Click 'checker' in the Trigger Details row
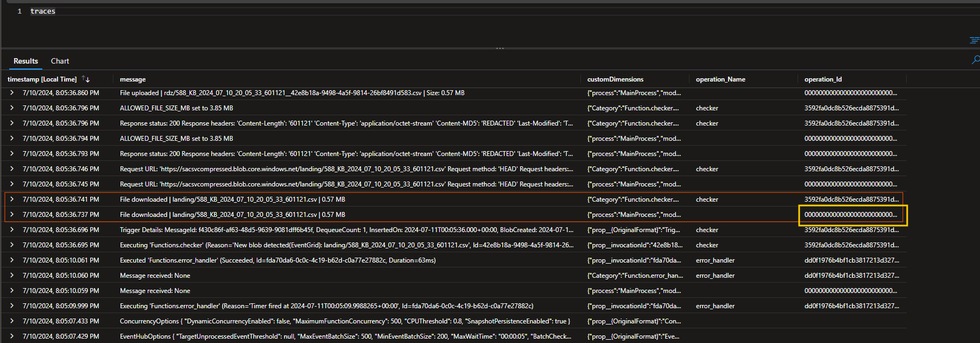980x343 pixels. click(707, 230)
